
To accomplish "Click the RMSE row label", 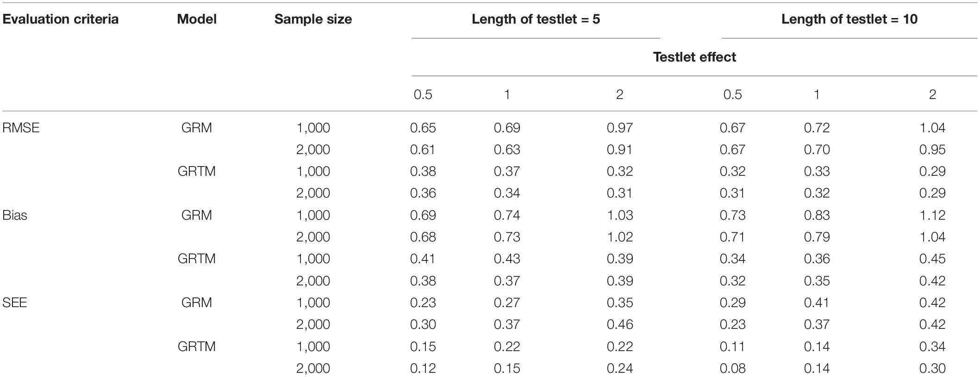I will pyautogui.click(x=21, y=128).
